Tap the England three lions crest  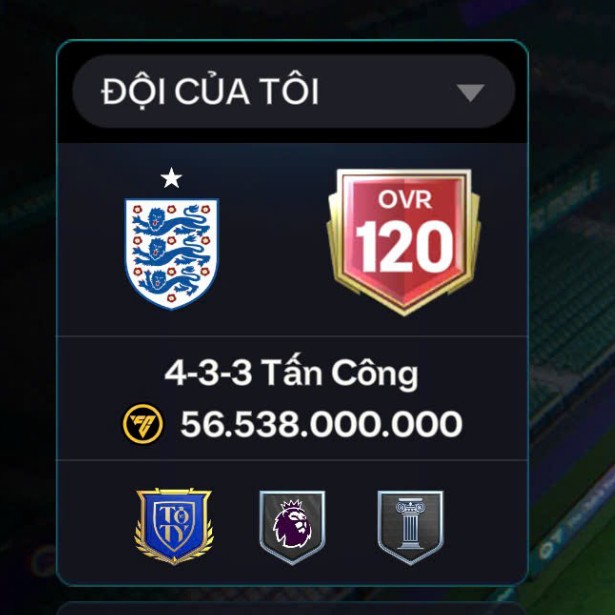click(171, 254)
